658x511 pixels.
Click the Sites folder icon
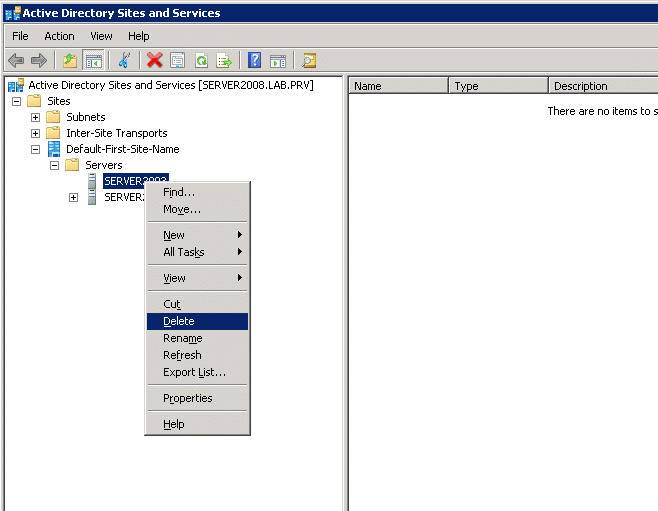[34, 101]
